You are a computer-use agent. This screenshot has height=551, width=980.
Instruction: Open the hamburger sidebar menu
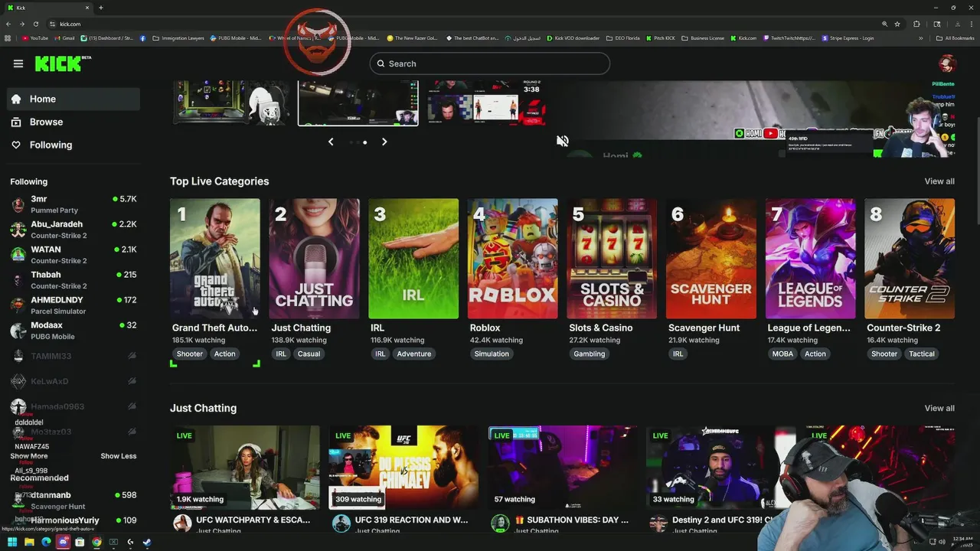(x=18, y=64)
